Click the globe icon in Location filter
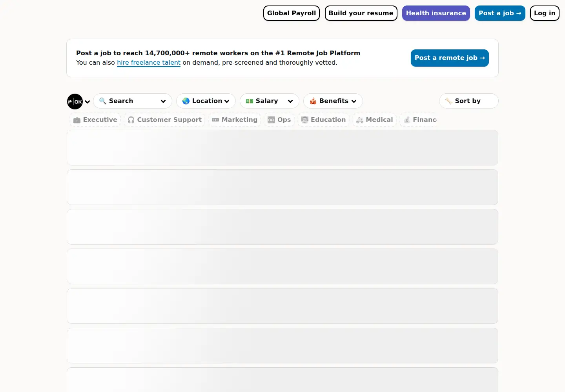The image size is (565, 392). tap(186, 101)
